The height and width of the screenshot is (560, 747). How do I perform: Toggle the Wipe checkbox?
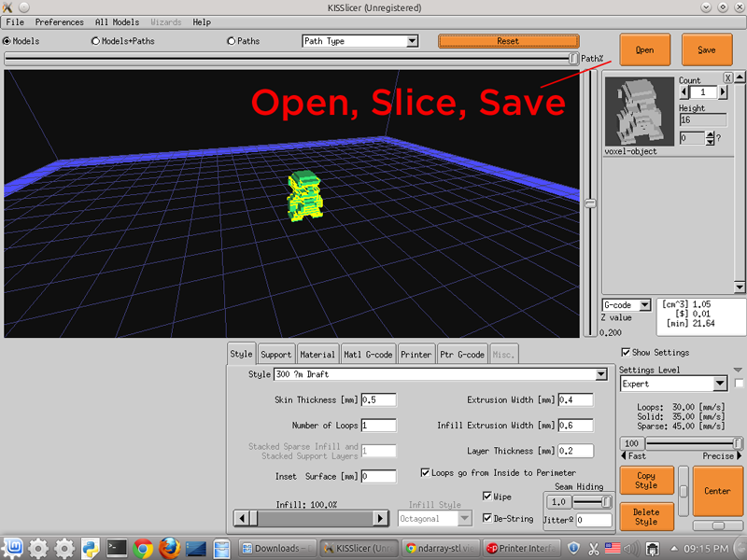[x=486, y=497]
